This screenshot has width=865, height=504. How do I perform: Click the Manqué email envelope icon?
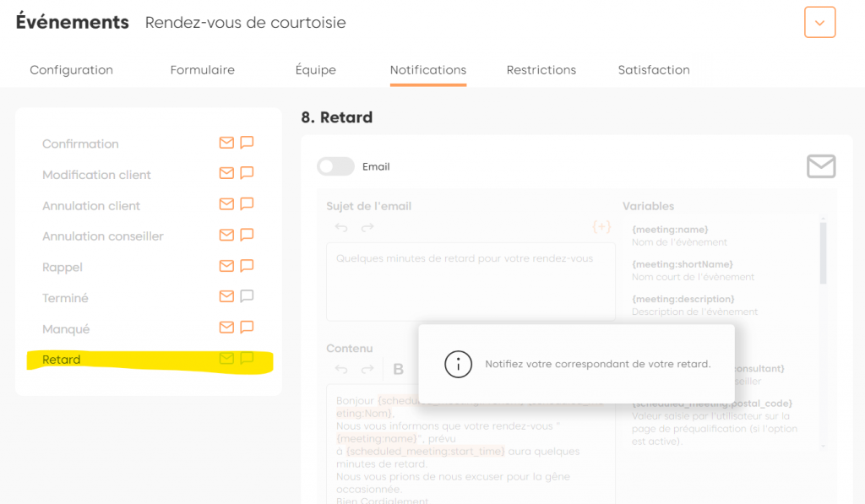pos(226,328)
